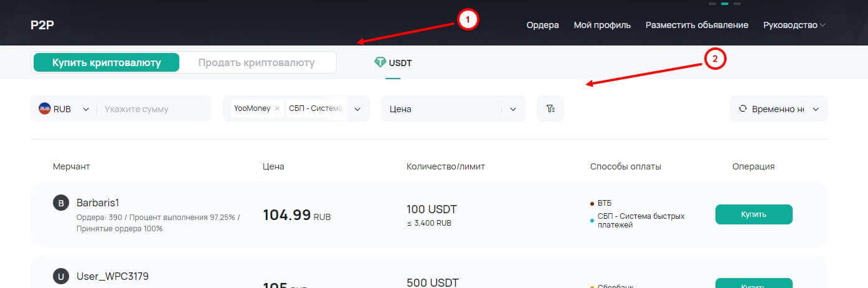Viewport: 868px width, 288px height.
Task: Click the refresh icon near Временно
Action: 742,108
